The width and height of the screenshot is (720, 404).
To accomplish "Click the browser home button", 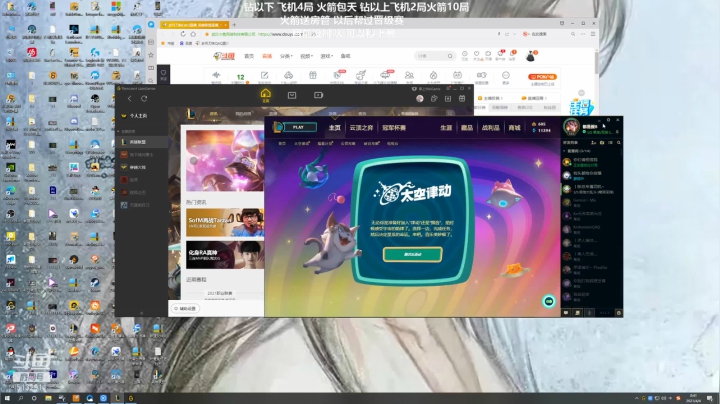I will point(193,34).
